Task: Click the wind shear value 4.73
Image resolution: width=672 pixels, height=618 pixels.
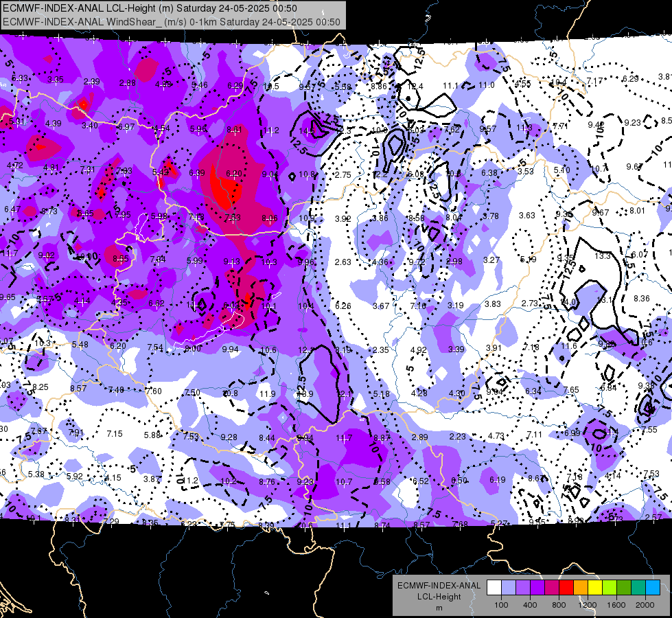Action: click(x=496, y=436)
